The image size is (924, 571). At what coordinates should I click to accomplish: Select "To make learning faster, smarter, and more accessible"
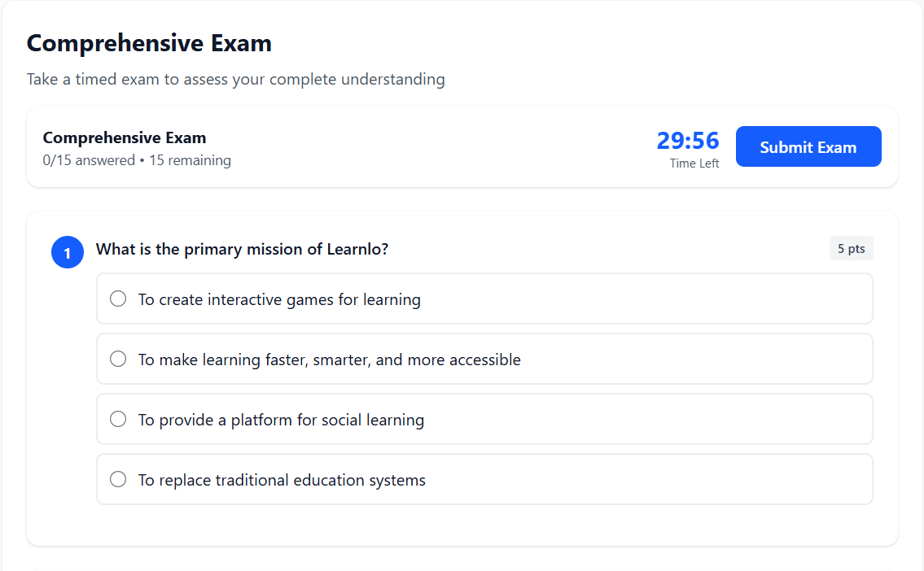pyautogui.click(x=118, y=359)
